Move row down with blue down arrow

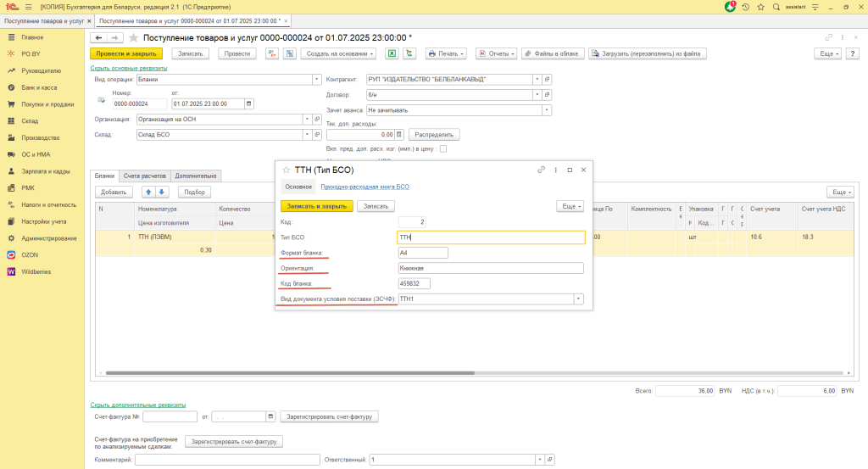click(x=162, y=193)
